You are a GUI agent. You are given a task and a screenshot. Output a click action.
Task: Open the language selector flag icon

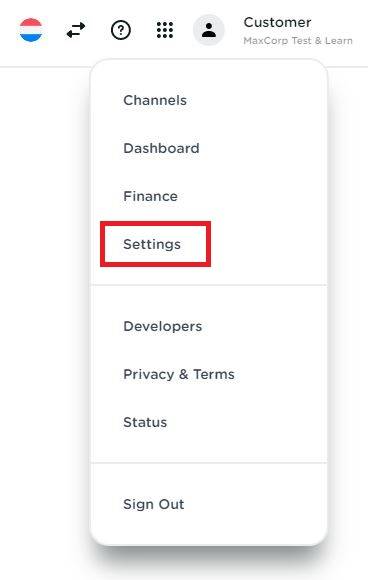31,30
